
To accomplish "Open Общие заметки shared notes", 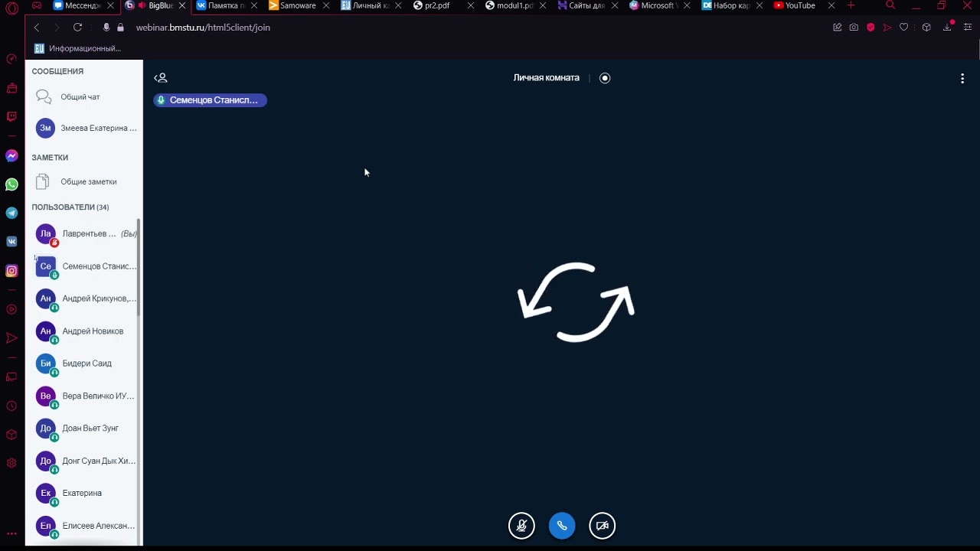I will point(84,182).
